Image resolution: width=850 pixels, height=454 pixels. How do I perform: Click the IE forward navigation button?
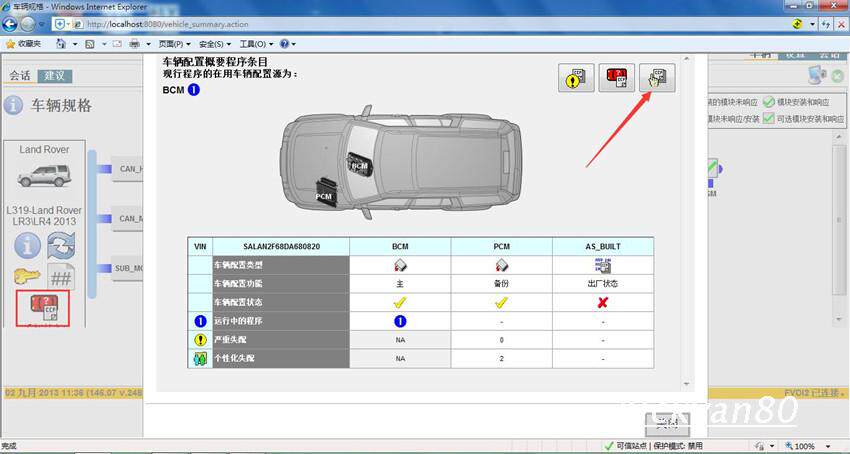(28, 24)
